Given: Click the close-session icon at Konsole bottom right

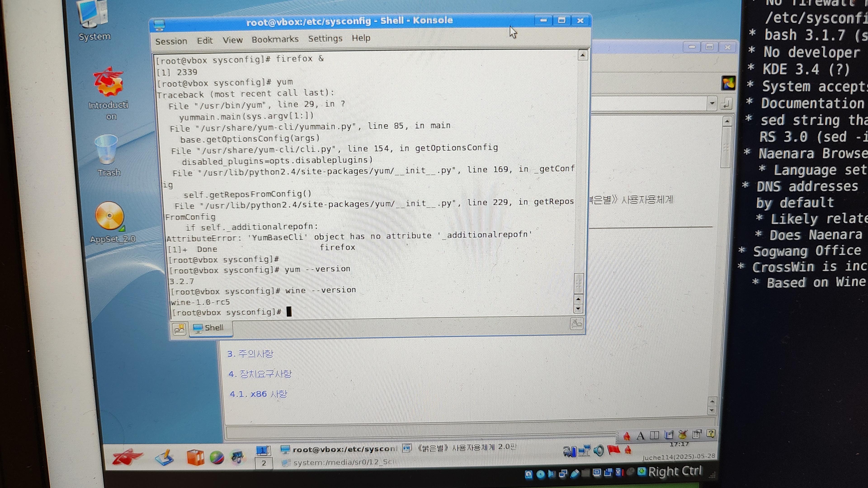Looking at the screenshot, I should pyautogui.click(x=577, y=324).
